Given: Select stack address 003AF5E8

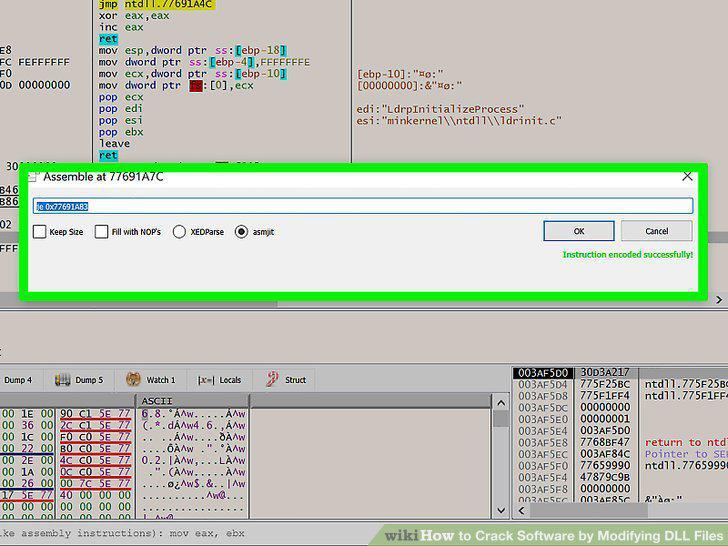Looking at the screenshot, I should [x=543, y=442].
